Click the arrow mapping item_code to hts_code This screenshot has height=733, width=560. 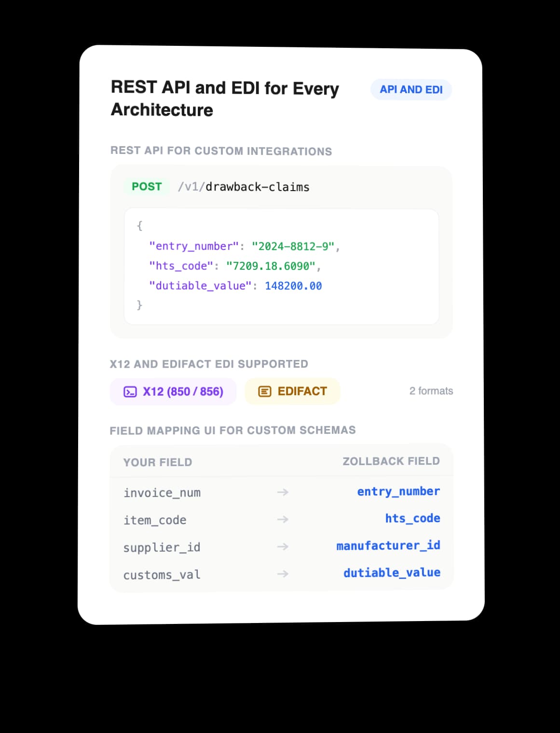pos(283,519)
